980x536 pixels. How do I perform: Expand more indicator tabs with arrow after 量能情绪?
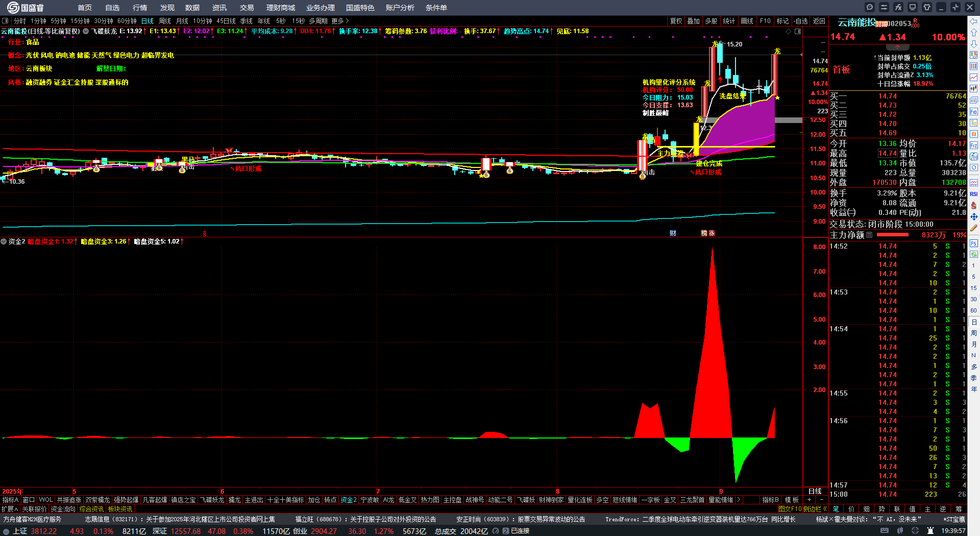pos(739,500)
